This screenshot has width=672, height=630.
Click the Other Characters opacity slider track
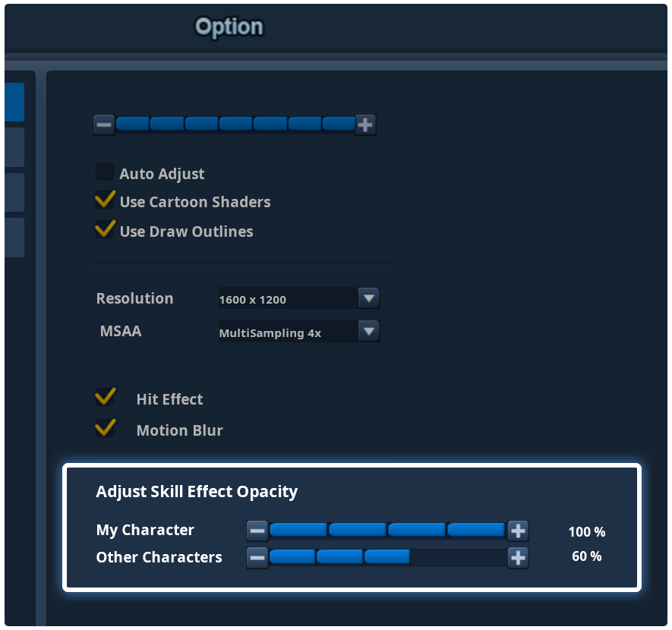(x=388, y=558)
